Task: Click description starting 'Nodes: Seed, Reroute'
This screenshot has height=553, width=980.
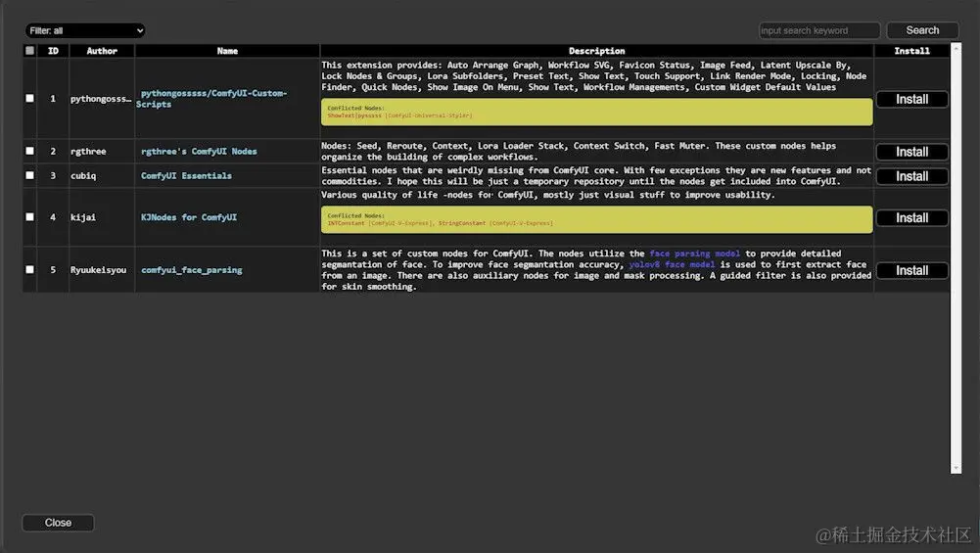Action: coord(579,151)
